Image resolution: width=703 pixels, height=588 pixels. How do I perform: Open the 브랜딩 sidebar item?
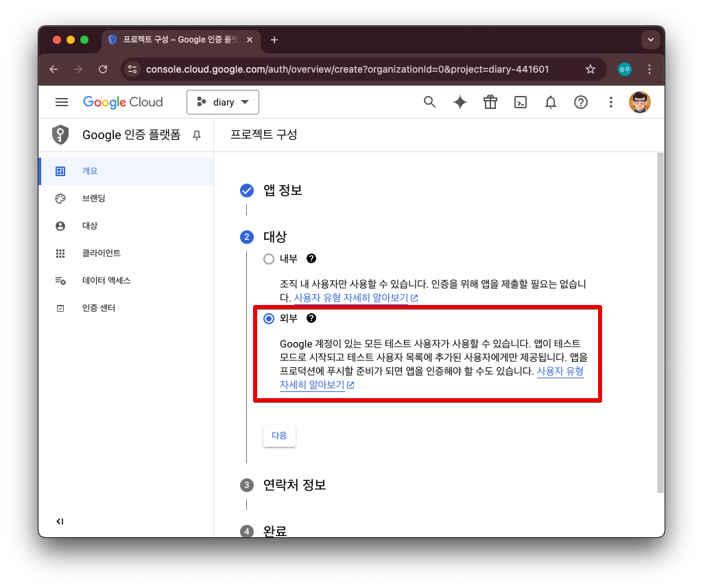126,198
